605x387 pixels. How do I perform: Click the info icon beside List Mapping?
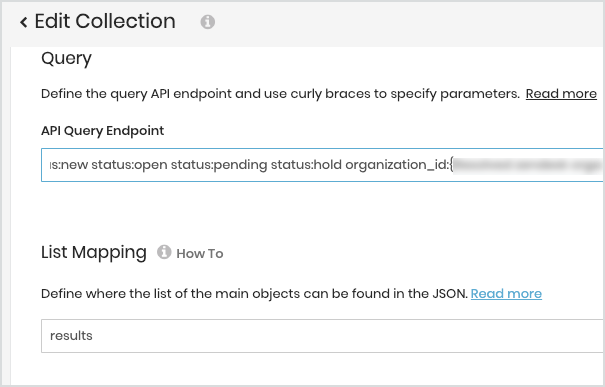coord(164,252)
